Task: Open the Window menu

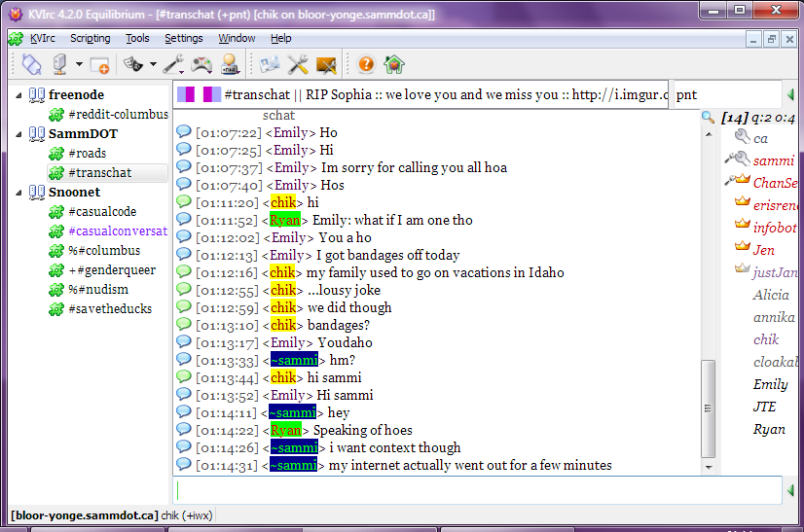Action: click(x=237, y=39)
